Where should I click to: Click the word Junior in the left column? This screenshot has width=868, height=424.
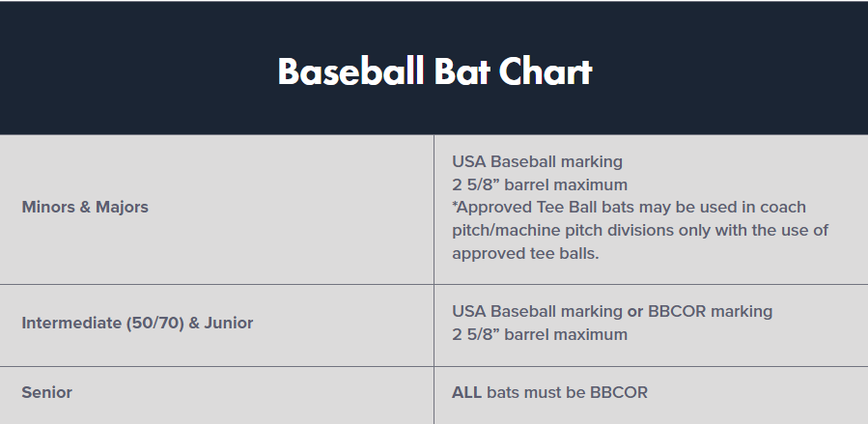(x=229, y=323)
